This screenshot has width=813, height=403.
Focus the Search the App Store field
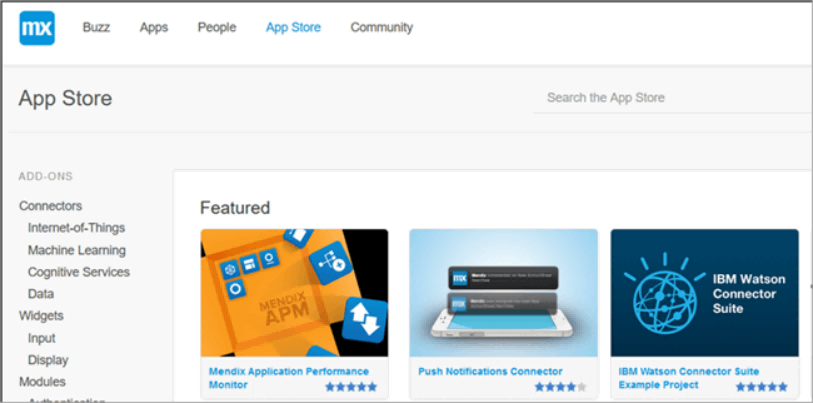(x=673, y=98)
